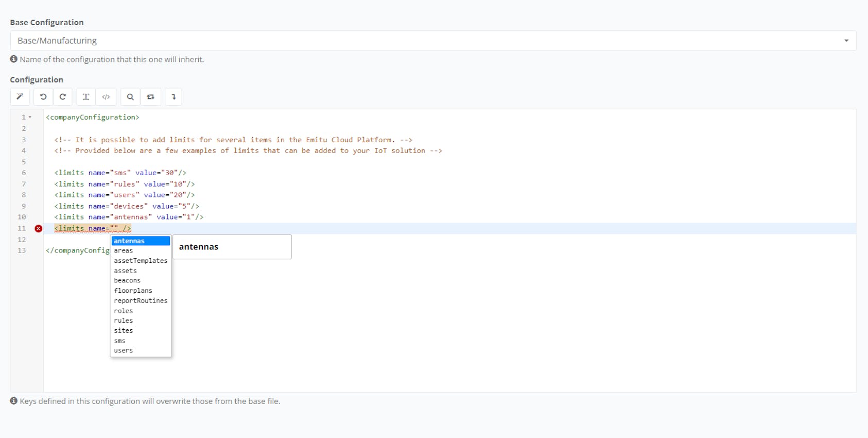
Task: Click the 'antennas' documentation tooltip
Action: pos(232,247)
